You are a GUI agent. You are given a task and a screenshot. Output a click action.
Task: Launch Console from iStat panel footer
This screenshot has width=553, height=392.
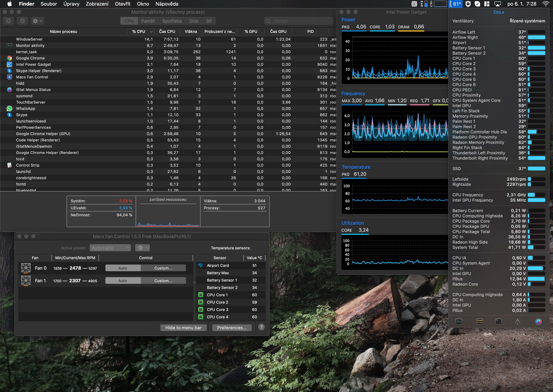click(480, 321)
